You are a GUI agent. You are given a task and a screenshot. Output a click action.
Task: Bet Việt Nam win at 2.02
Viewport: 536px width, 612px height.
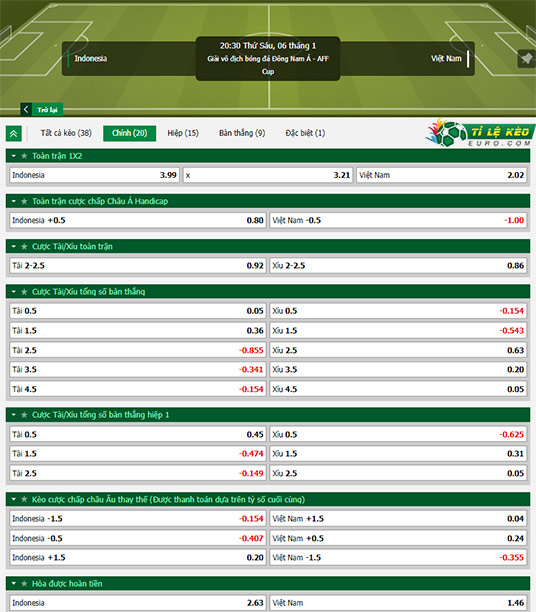[x=442, y=175]
